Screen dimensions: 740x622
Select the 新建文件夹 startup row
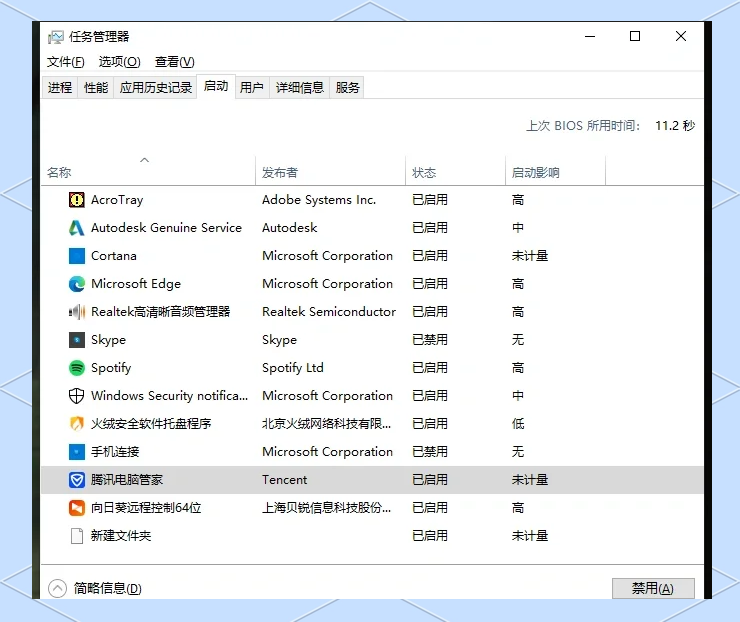tap(121, 536)
